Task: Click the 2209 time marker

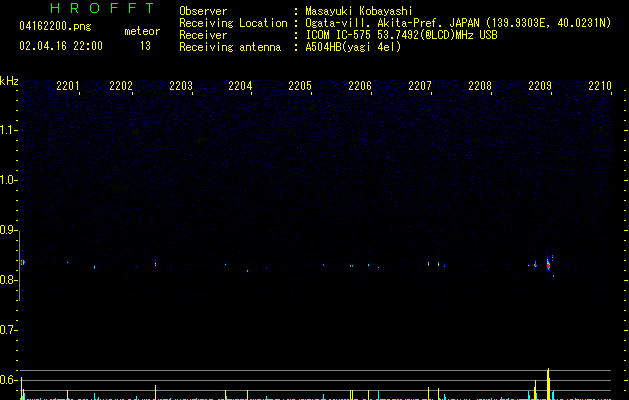Action: pos(540,86)
